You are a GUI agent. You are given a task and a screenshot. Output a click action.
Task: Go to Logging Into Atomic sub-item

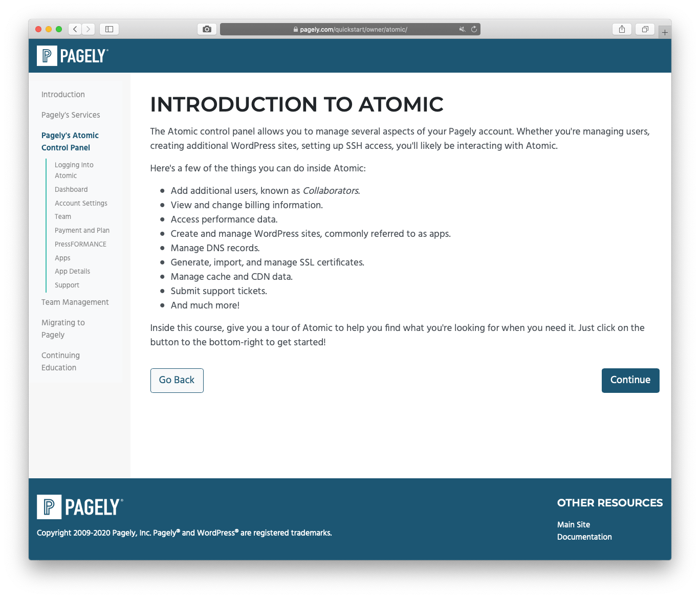coord(74,170)
